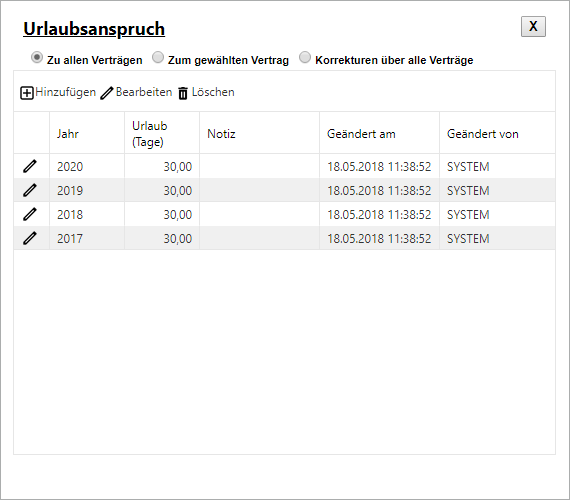Click the 'Geändert von' column header
This screenshot has height=500, width=570.
pos(497,133)
